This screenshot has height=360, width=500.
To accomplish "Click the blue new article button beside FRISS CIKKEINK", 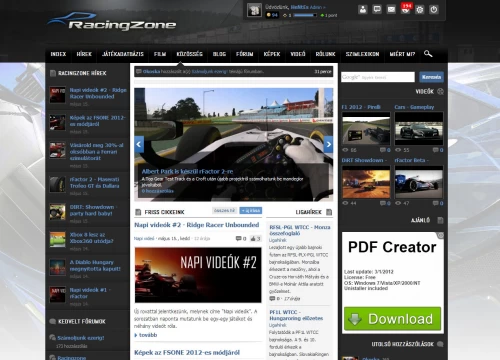I will (251, 211).
